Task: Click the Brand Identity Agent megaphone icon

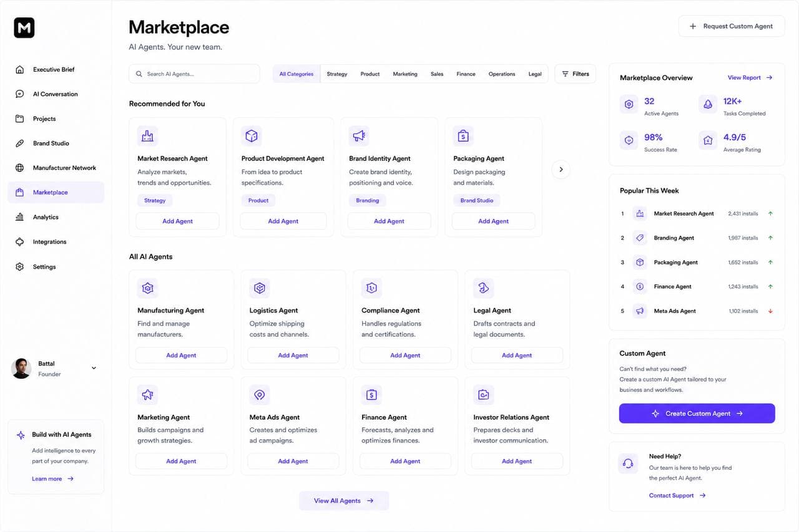Action: click(x=359, y=136)
